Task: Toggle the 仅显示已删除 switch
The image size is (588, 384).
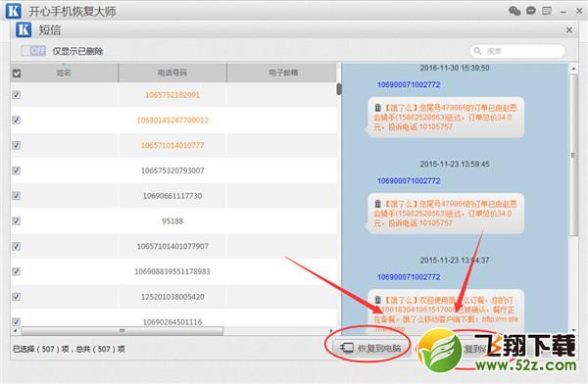Action: [33, 51]
